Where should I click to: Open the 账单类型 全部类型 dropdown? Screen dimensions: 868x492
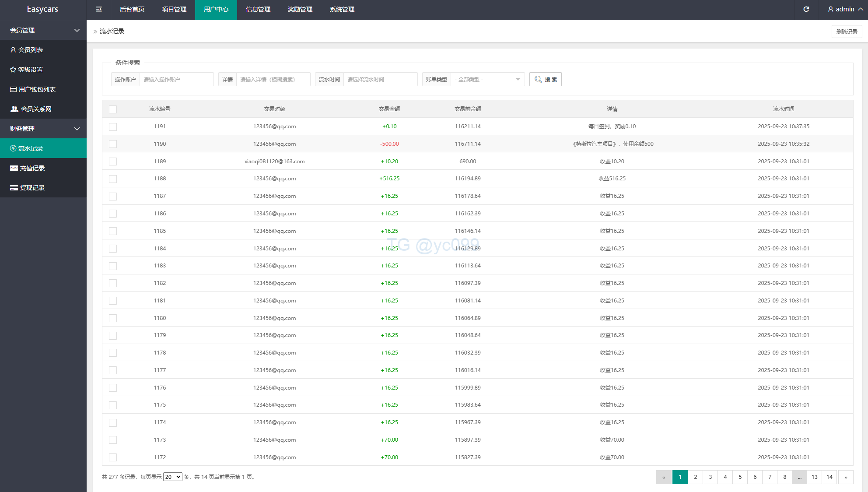click(x=487, y=79)
